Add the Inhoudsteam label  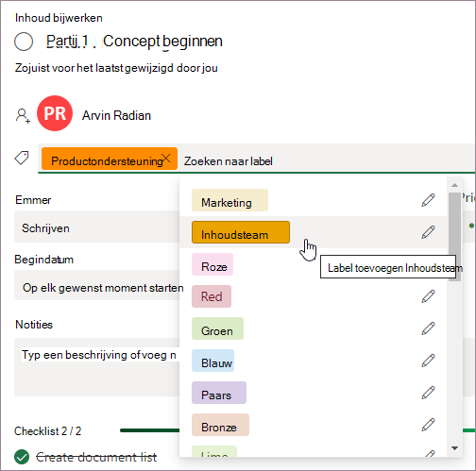[241, 232]
